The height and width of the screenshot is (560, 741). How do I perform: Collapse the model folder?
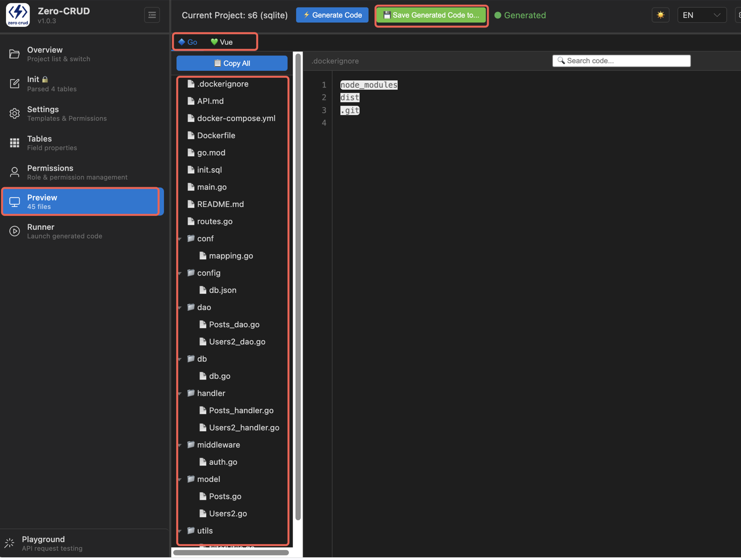180,479
